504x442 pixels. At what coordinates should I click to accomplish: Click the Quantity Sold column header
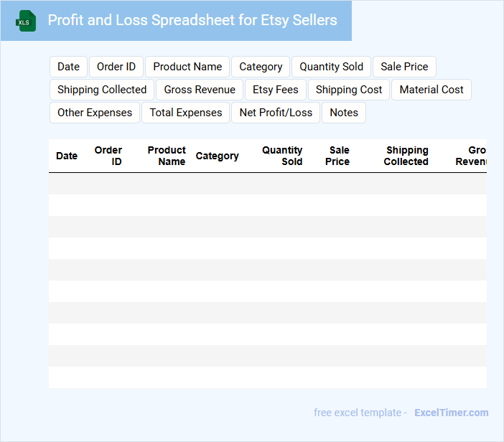(282, 156)
